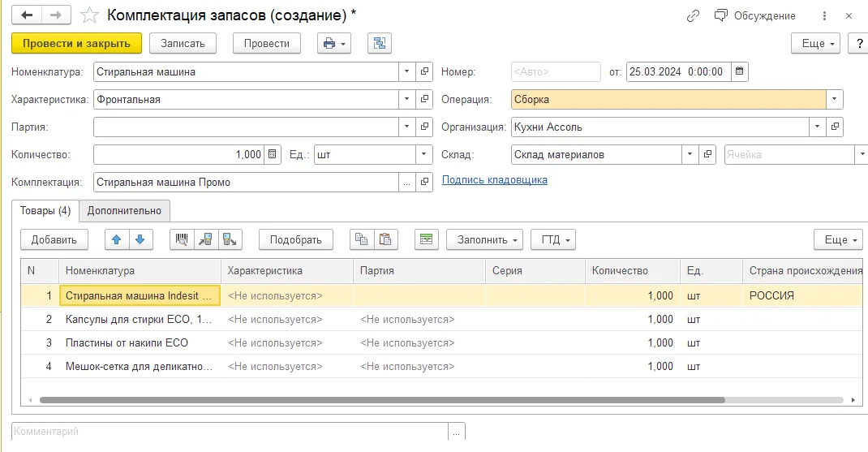This screenshot has width=868, height=452.
Task: Expand the Номенклатура dropdown list
Action: point(407,71)
